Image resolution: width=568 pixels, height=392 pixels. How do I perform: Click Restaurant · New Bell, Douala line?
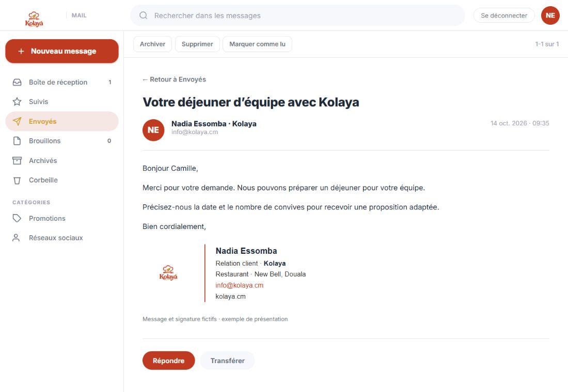pyautogui.click(x=261, y=274)
